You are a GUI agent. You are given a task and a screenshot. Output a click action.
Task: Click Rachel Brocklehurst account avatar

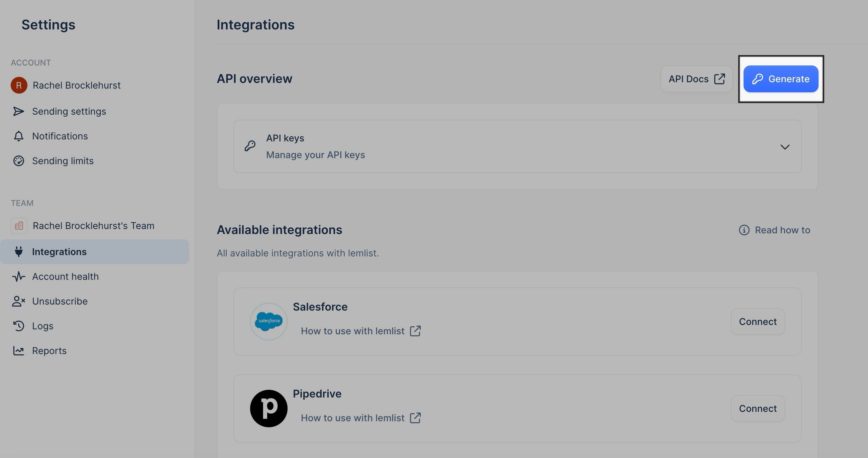pyautogui.click(x=19, y=85)
